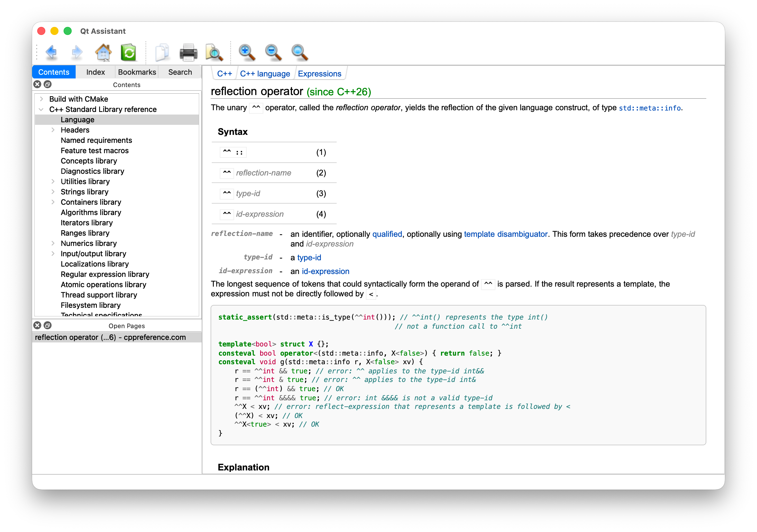Switch to the Search tab
Viewport: 757px width, 532px height.
coord(180,72)
